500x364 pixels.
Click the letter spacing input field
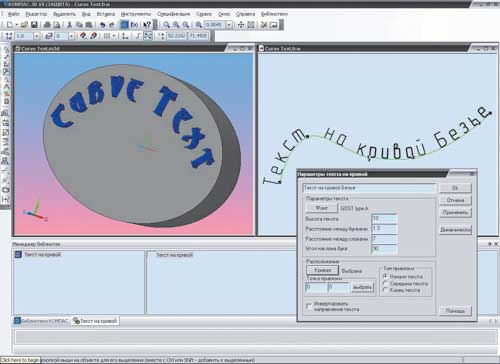pos(384,229)
